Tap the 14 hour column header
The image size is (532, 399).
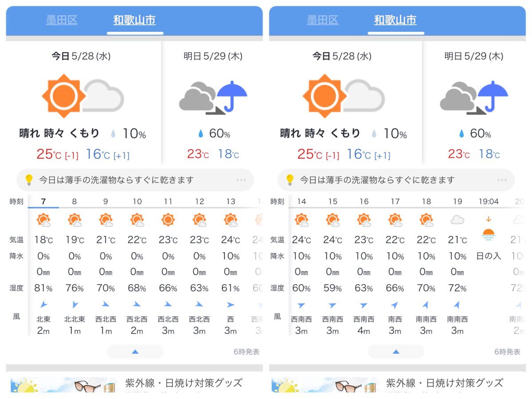(x=301, y=202)
